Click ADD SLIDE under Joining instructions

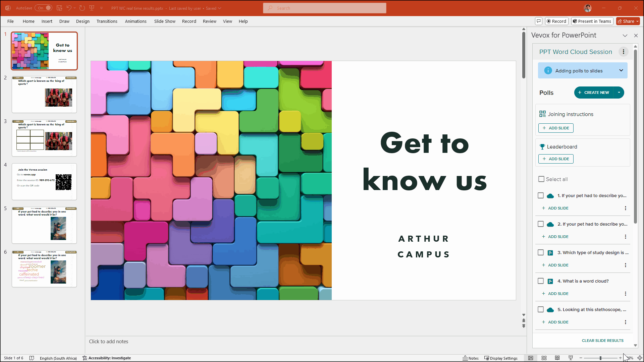coord(556,128)
